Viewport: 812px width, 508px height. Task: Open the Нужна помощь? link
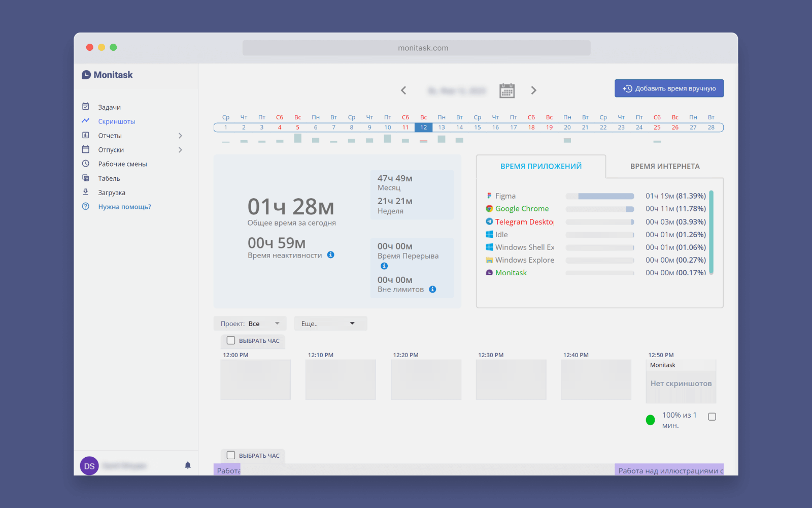(x=124, y=207)
